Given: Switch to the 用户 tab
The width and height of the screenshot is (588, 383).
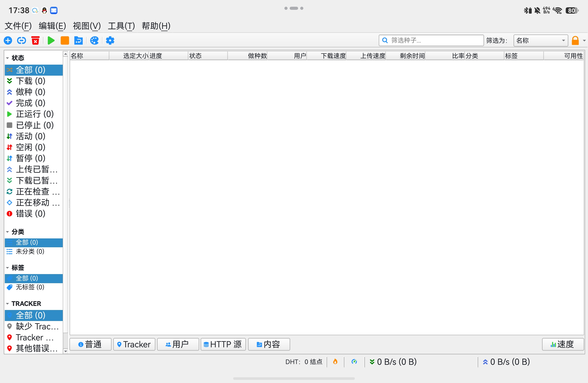Looking at the screenshot, I should coord(178,344).
